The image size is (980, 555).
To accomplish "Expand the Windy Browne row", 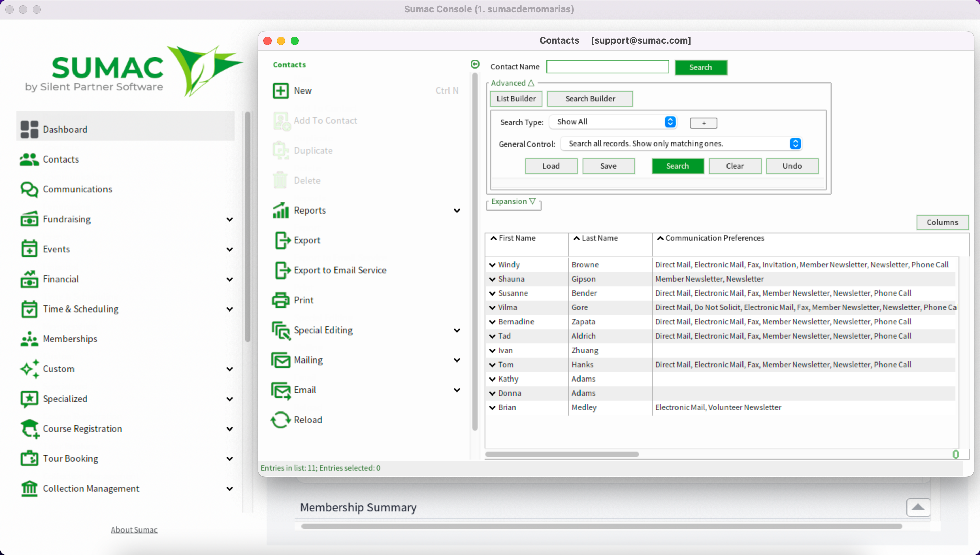I will 492,265.
